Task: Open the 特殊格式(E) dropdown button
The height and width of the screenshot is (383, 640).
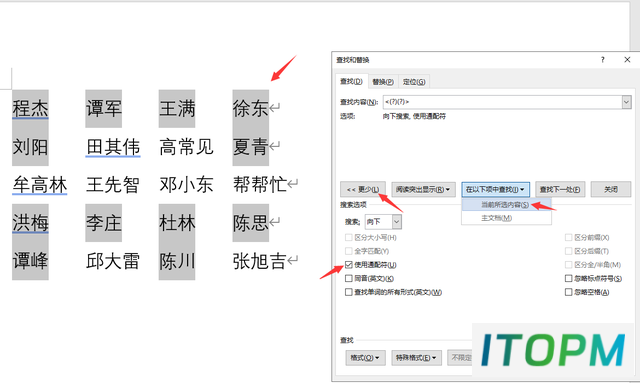Action: point(416,358)
